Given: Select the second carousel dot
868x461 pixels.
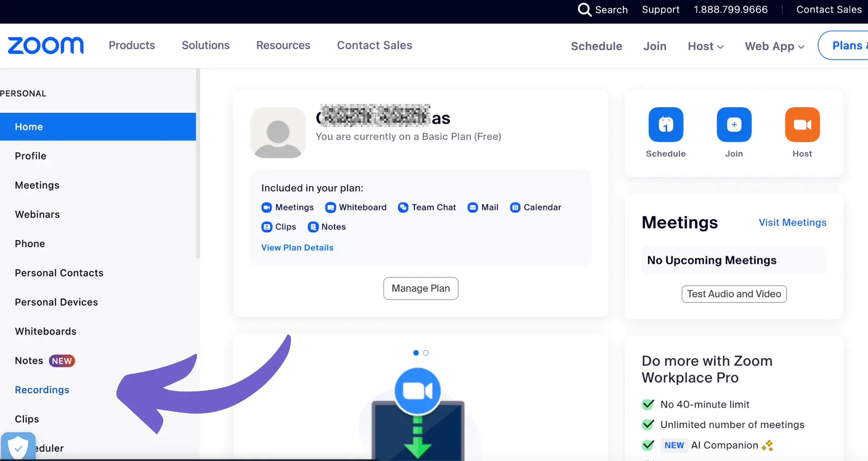Looking at the screenshot, I should (x=425, y=353).
